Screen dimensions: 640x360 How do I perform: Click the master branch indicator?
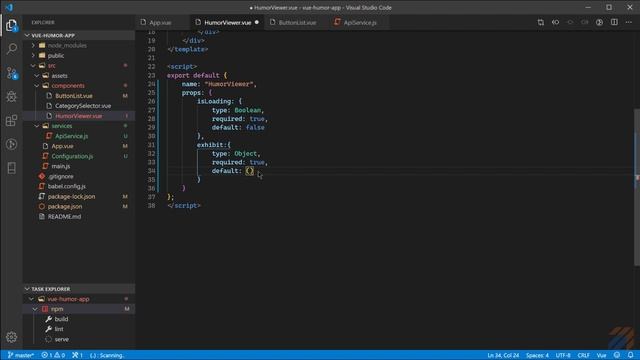coord(21,355)
